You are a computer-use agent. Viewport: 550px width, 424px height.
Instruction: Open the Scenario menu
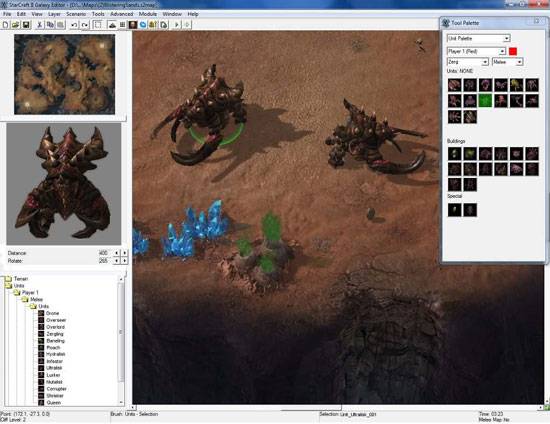[x=76, y=14]
